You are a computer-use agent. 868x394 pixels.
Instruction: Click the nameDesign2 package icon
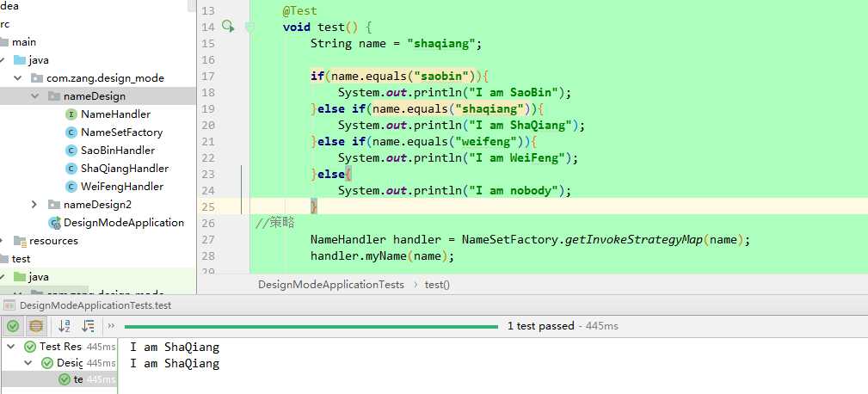pos(53,205)
